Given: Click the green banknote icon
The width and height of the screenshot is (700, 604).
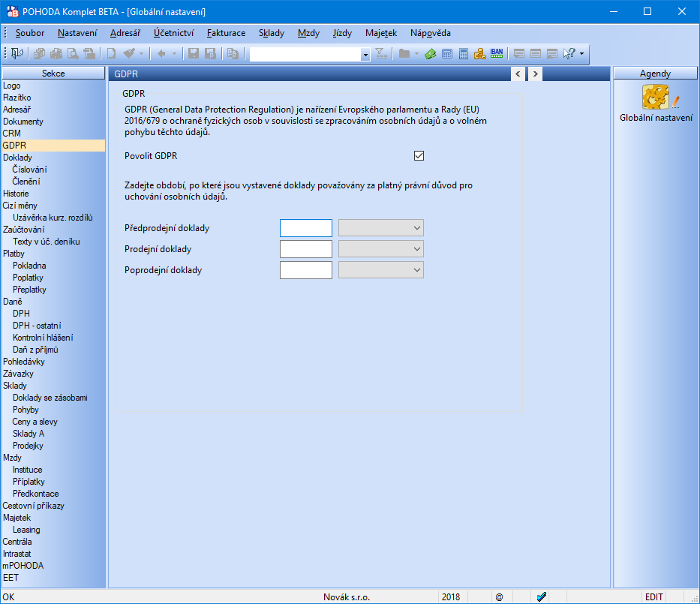Looking at the screenshot, I should click(x=431, y=54).
